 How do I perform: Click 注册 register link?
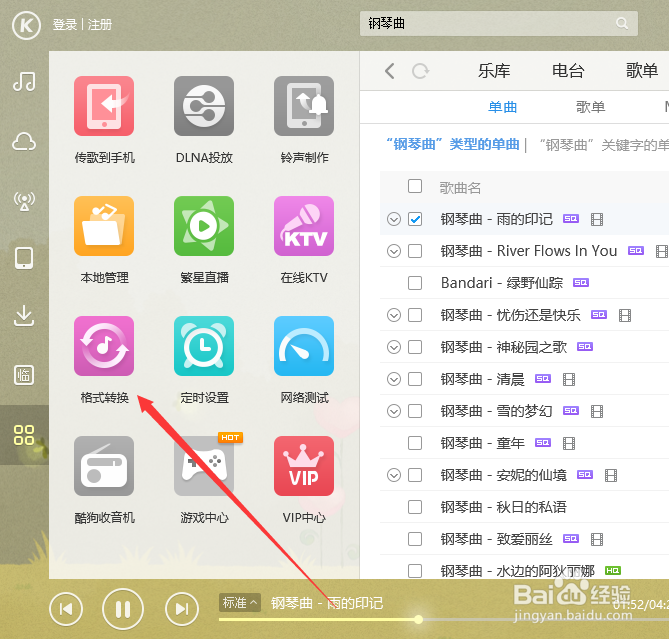pos(100,25)
